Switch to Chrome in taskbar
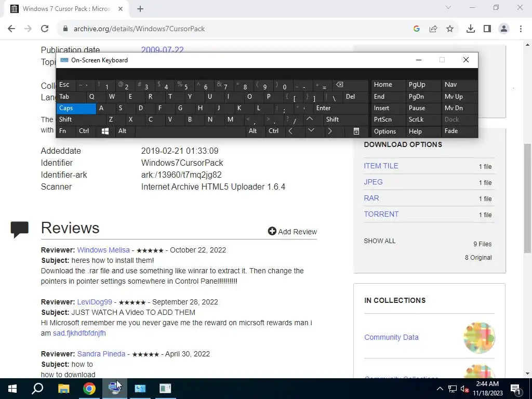This screenshot has width=532, height=399. pos(89,389)
